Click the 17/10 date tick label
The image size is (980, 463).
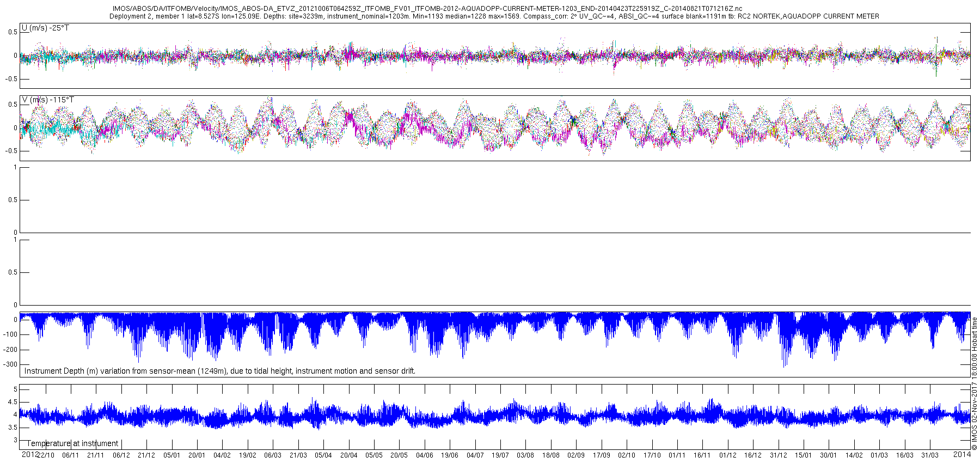(x=652, y=455)
